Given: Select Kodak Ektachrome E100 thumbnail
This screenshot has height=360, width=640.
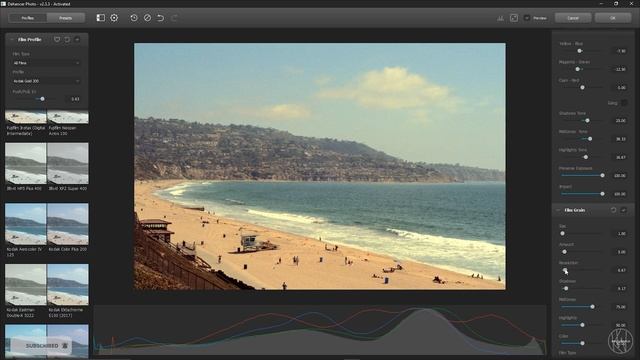Looking at the screenshot, I should (x=68, y=284).
